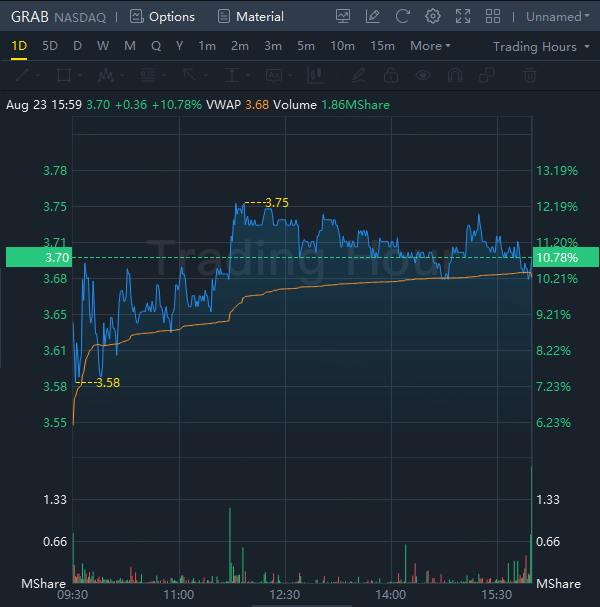Screen dimensions: 600x607
Task: Select the rectangle shape drawing tool
Action: [64, 75]
